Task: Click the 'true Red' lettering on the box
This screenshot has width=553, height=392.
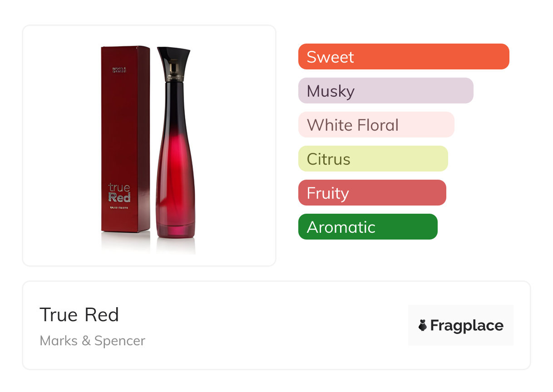Action: click(119, 192)
